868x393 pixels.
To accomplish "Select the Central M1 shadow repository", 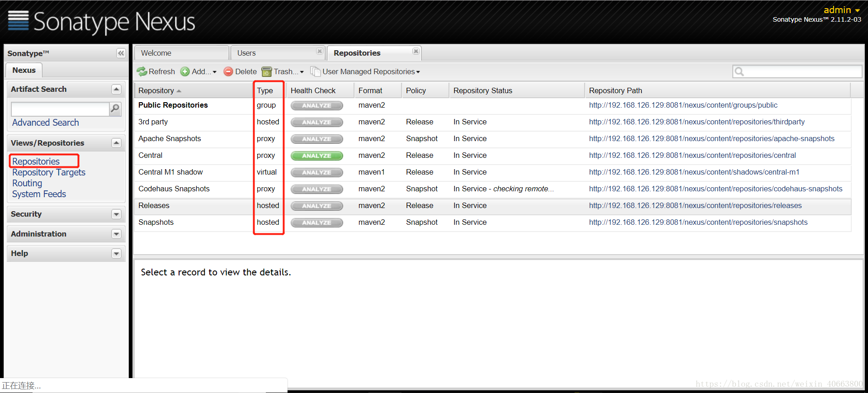I will point(170,172).
